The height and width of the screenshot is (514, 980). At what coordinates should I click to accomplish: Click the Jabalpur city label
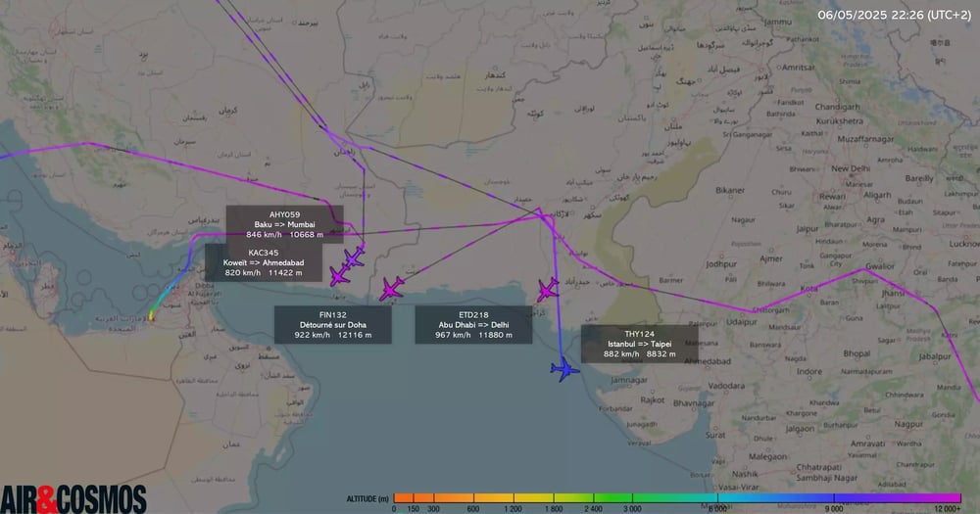tap(935, 356)
